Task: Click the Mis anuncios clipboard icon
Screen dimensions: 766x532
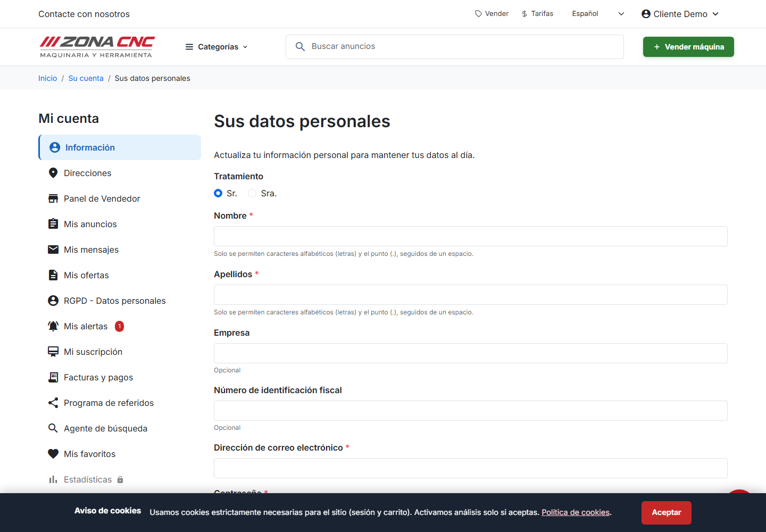Action: point(53,224)
